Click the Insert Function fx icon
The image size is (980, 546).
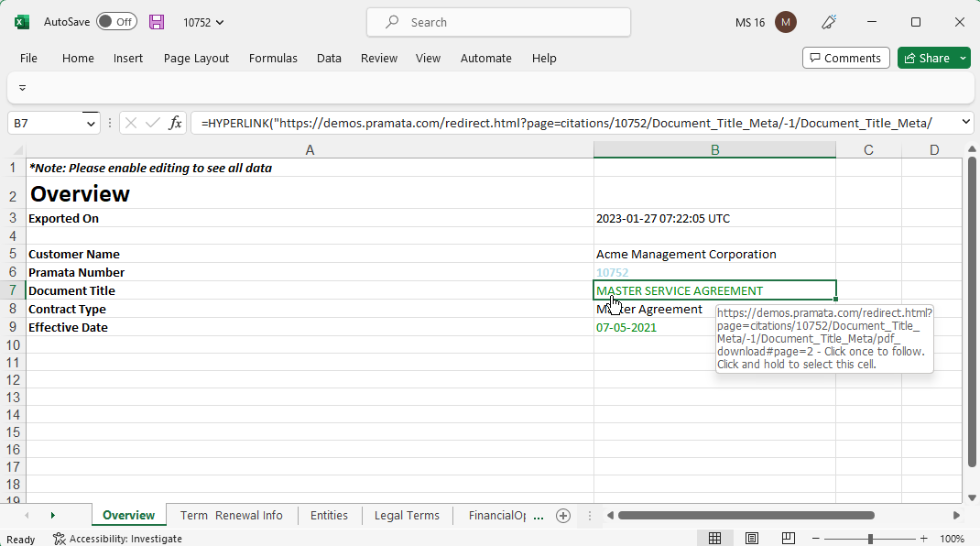[176, 123]
